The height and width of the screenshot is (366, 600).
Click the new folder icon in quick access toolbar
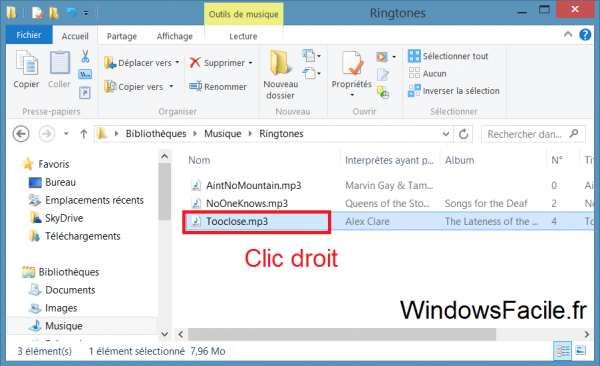54,13
